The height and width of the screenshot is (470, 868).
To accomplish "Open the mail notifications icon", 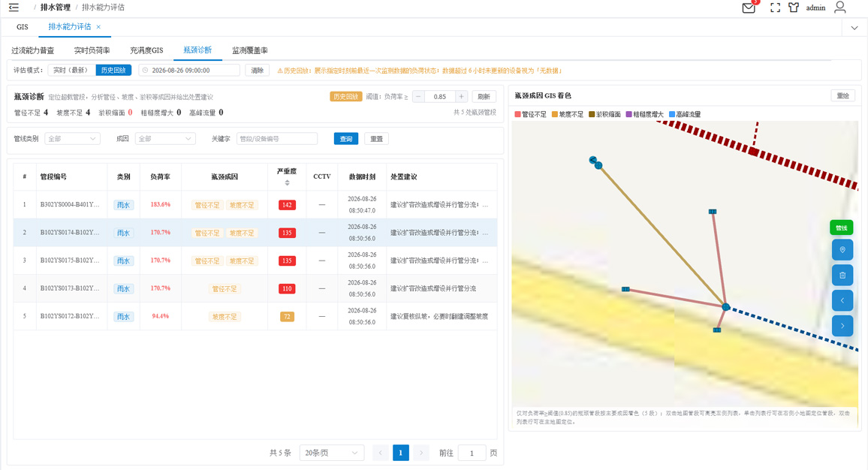I will point(749,8).
